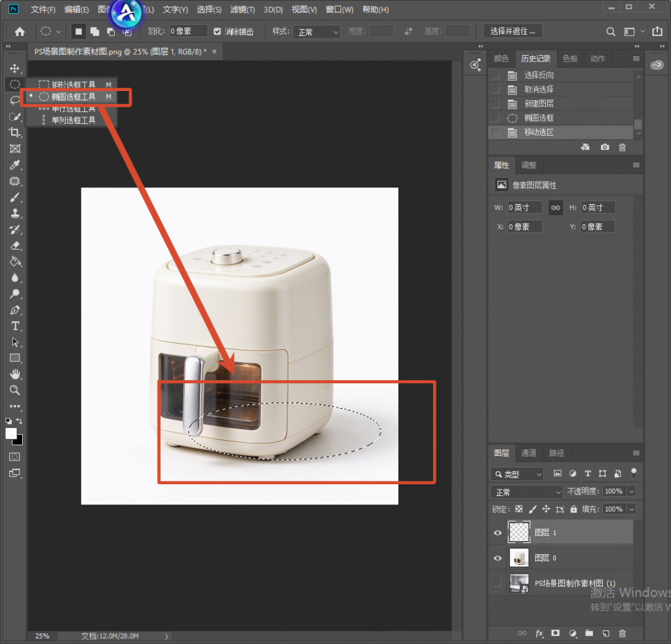Screen dimensions: 671x644
Task: Select the Eraser tool
Action: (15, 246)
